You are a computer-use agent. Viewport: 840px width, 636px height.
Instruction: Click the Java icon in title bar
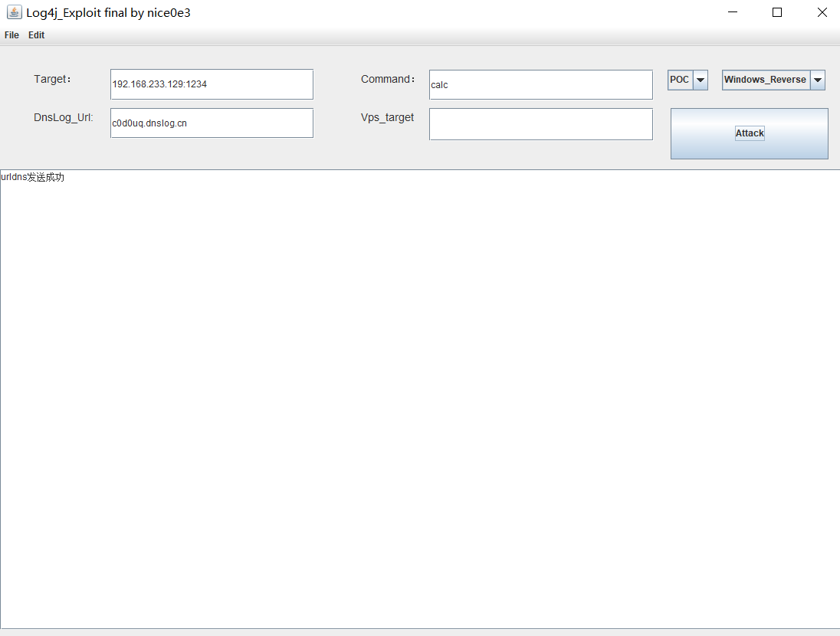coord(15,11)
